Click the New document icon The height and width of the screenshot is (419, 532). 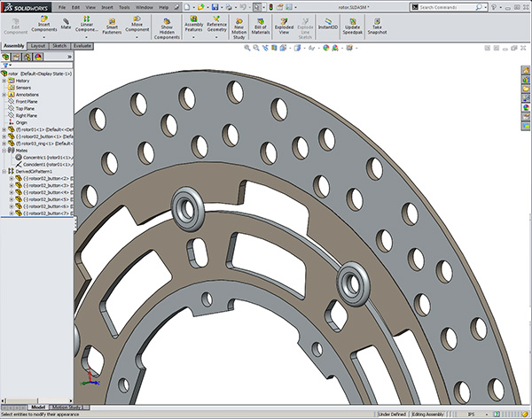(x=187, y=7)
